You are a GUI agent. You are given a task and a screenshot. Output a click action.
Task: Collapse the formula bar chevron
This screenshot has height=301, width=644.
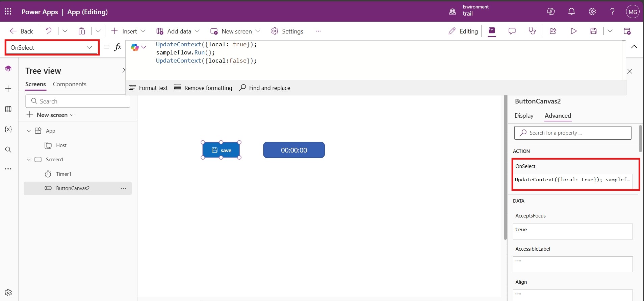point(634,47)
